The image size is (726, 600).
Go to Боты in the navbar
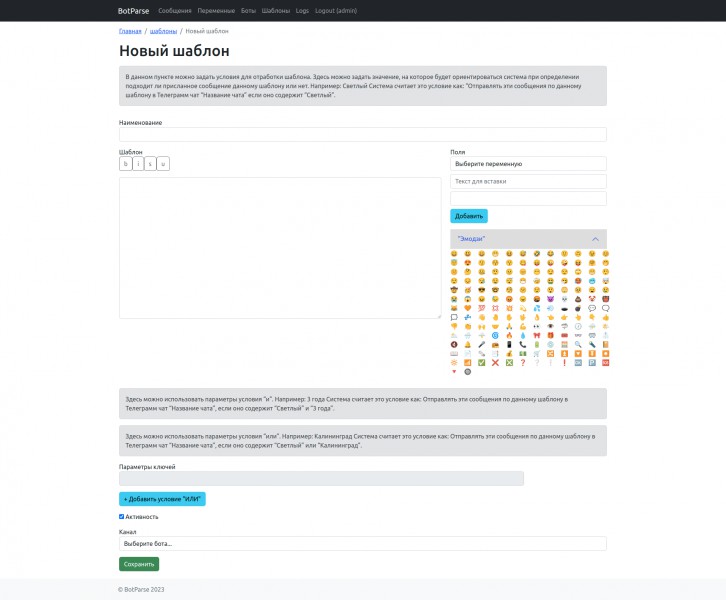(249, 10)
